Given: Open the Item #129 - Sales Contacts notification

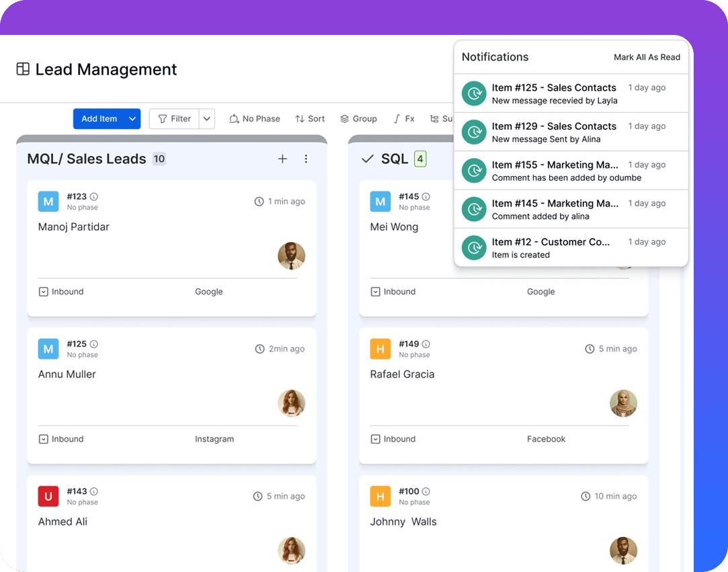Looking at the screenshot, I should [571, 132].
